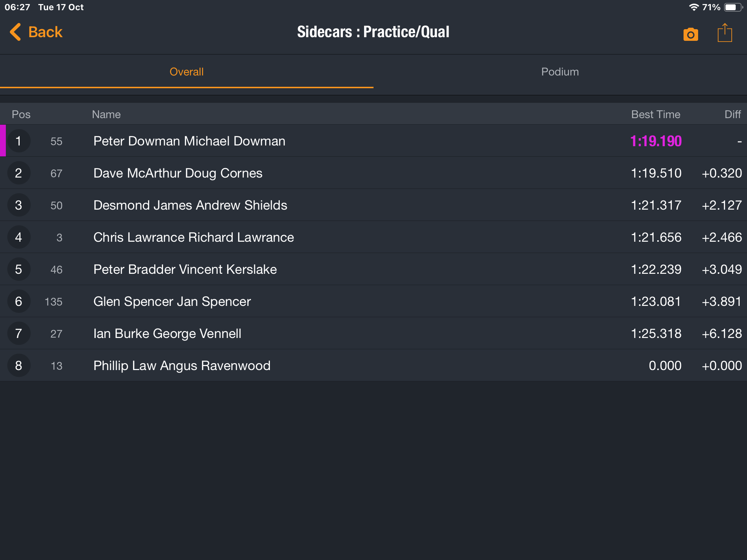Open the share export icon
This screenshot has height=560, width=747.
tap(724, 33)
